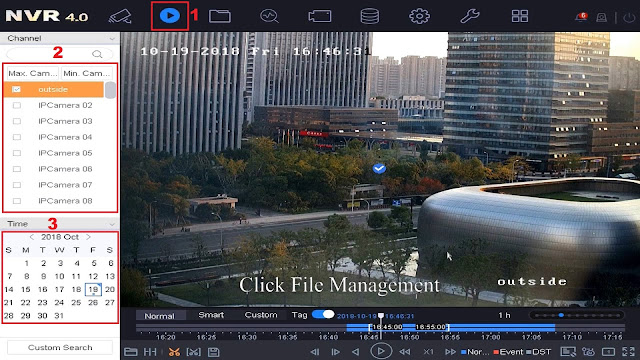The width and height of the screenshot is (640, 360).
Task: Click the blue check mark on video
Action: click(x=379, y=169)
